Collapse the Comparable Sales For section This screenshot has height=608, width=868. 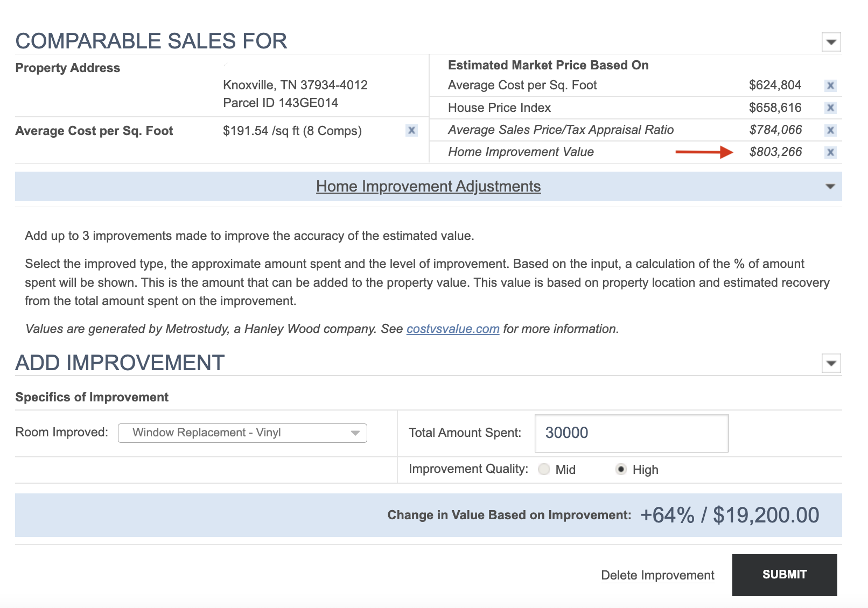[x=831, y=42]
